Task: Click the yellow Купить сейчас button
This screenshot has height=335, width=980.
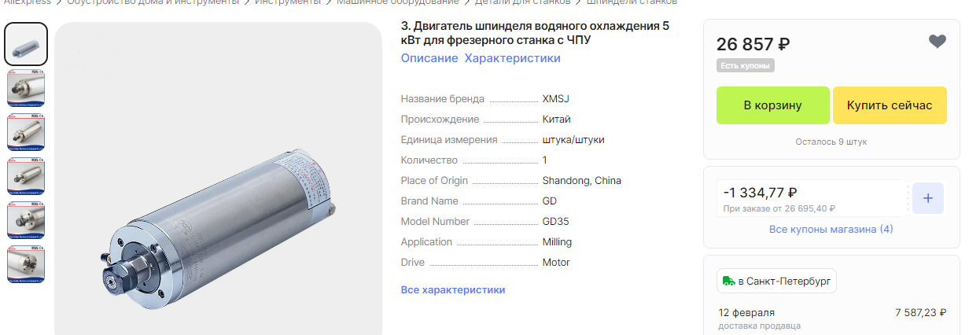Action: pos(889,105)
